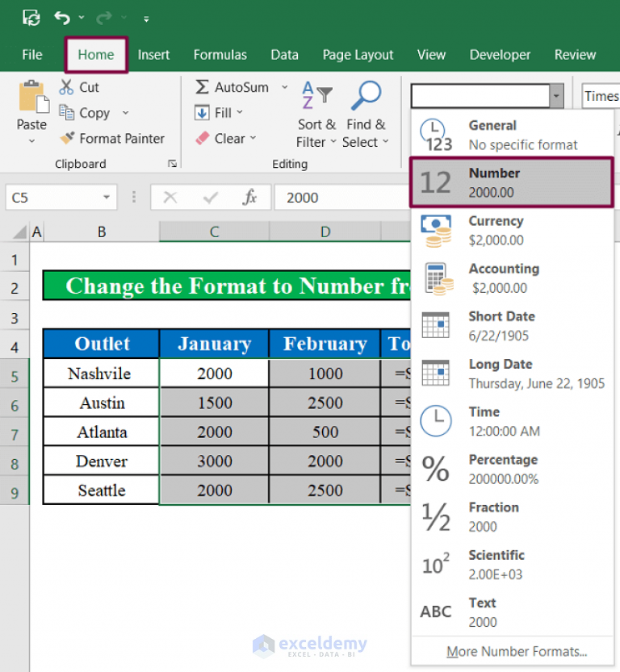620x672 pixels.
Task: Open the Formulas tab
Action: (x=220, y=55)
